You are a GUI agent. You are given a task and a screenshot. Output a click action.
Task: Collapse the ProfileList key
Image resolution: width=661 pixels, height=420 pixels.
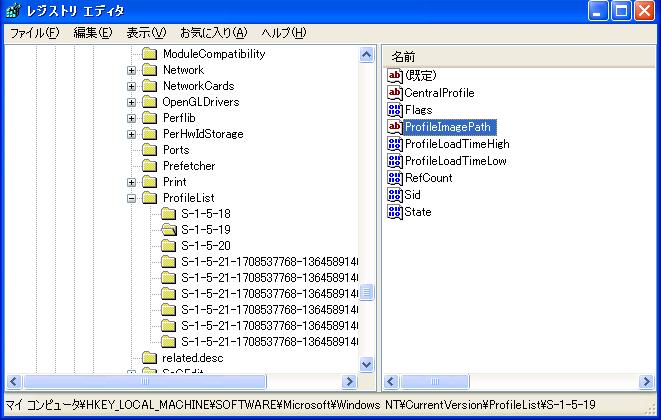[x=132, y=198]
